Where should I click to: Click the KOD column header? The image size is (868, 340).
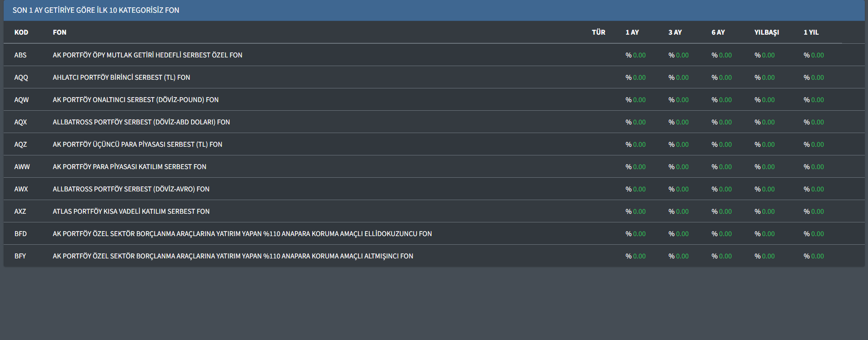point(21,32)
